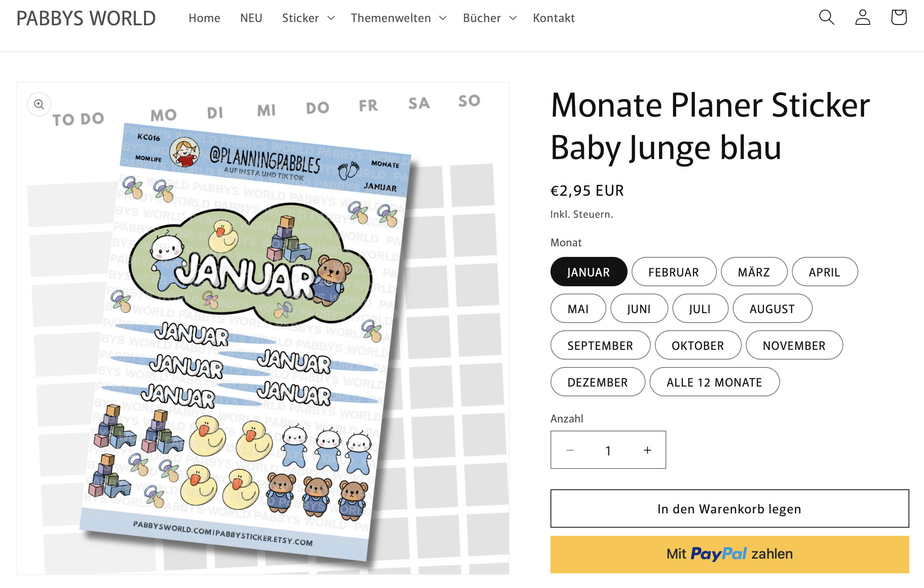
Task: Click the PABBYS WORLD store logo
Action: tap(86, 18)
